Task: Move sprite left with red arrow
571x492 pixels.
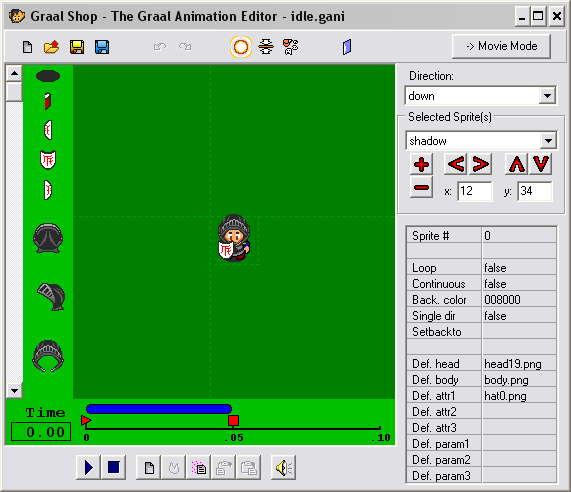Action: point(456,164)
